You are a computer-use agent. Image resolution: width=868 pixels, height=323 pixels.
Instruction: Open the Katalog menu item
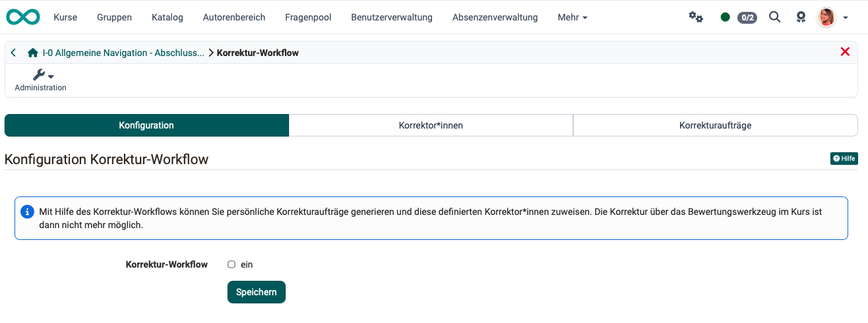point(168,17)
